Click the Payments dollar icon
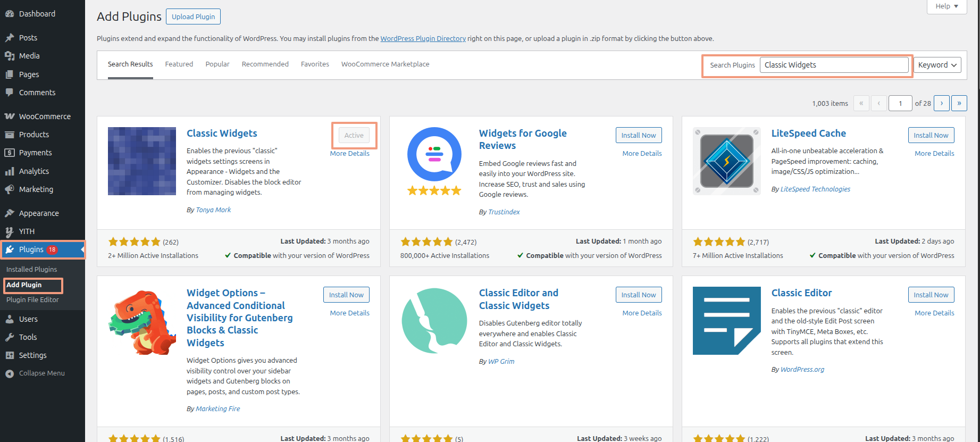This screenshot has height=442, width=980. pos(10,153)
